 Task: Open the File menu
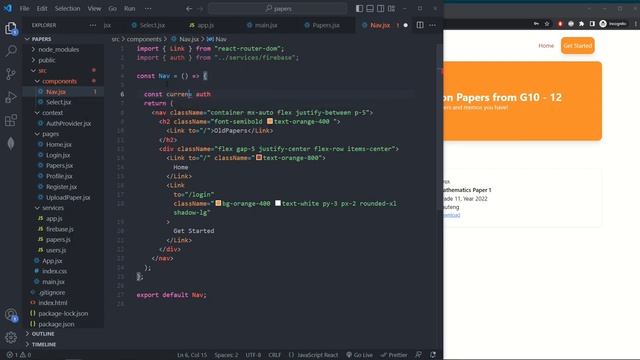(x=24, y=9)
